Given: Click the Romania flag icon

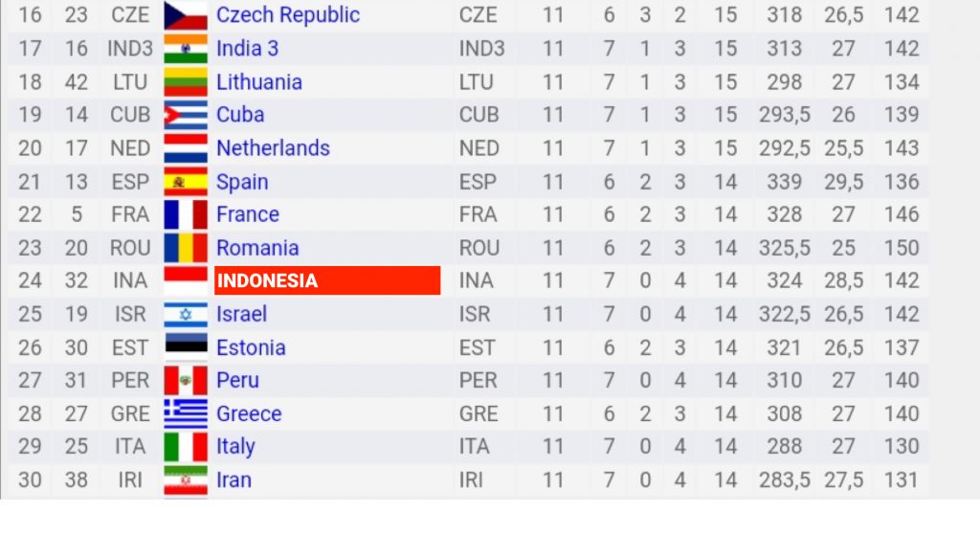Looking at the screenshot, I should click(x=186, y=248).
